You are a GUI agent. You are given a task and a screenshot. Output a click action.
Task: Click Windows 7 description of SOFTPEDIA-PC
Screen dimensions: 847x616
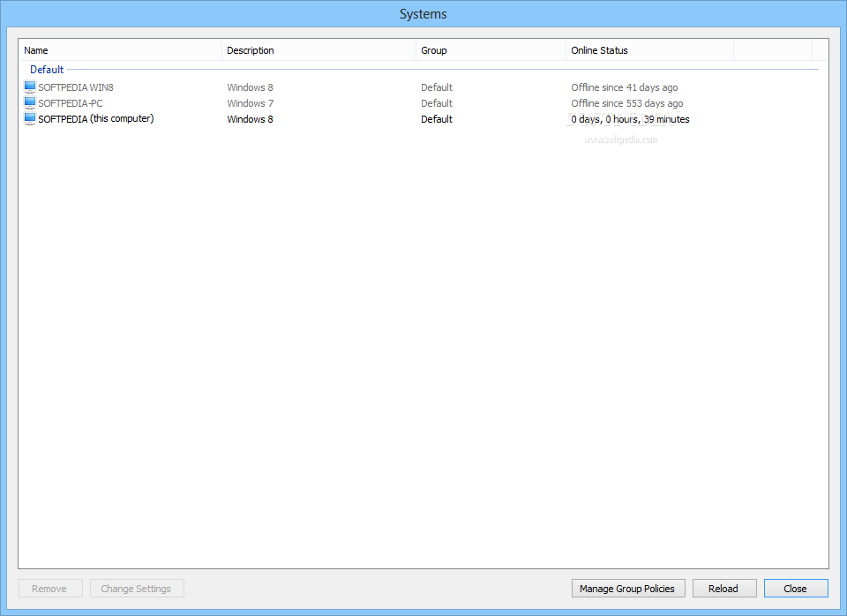250,103
